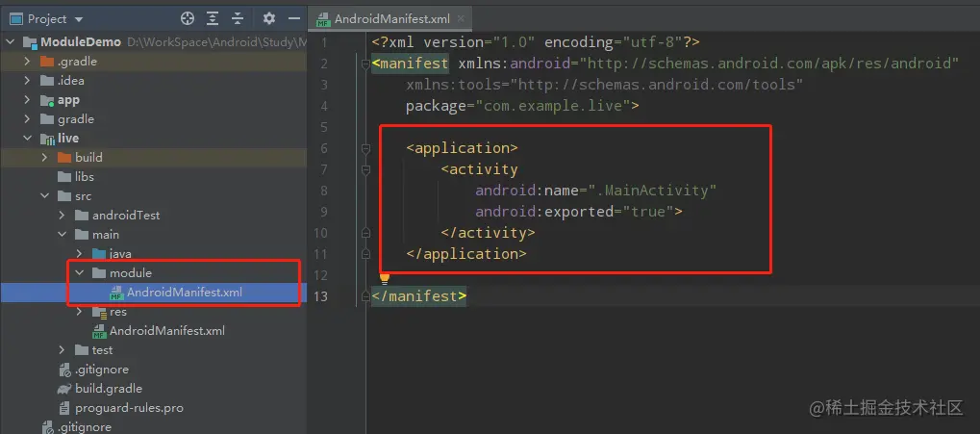
Task: Click the app module folder icon
Action: coord(47,100)
